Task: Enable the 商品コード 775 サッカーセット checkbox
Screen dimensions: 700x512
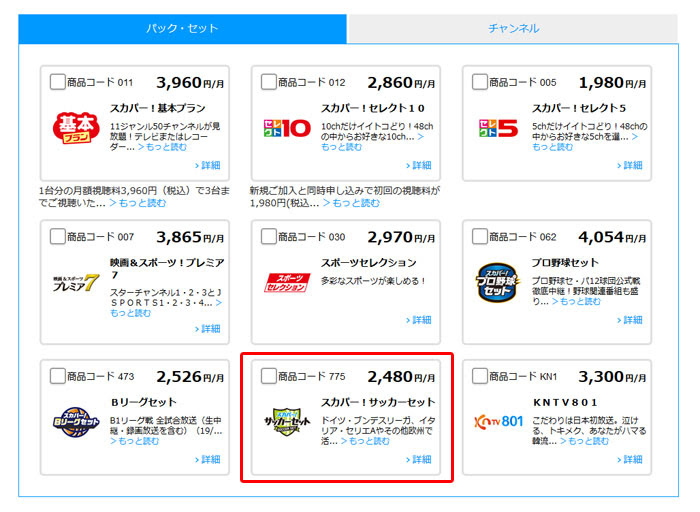Action: [x=269, y=376]
